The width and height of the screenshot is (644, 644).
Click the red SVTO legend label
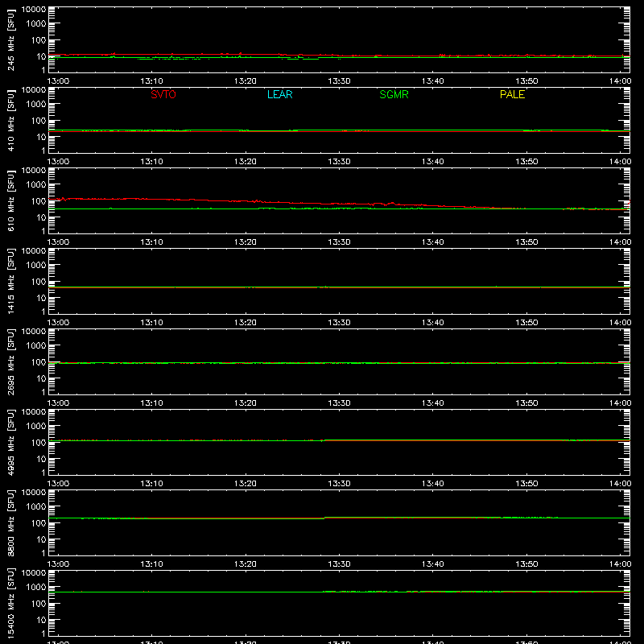tap(163, 94)
